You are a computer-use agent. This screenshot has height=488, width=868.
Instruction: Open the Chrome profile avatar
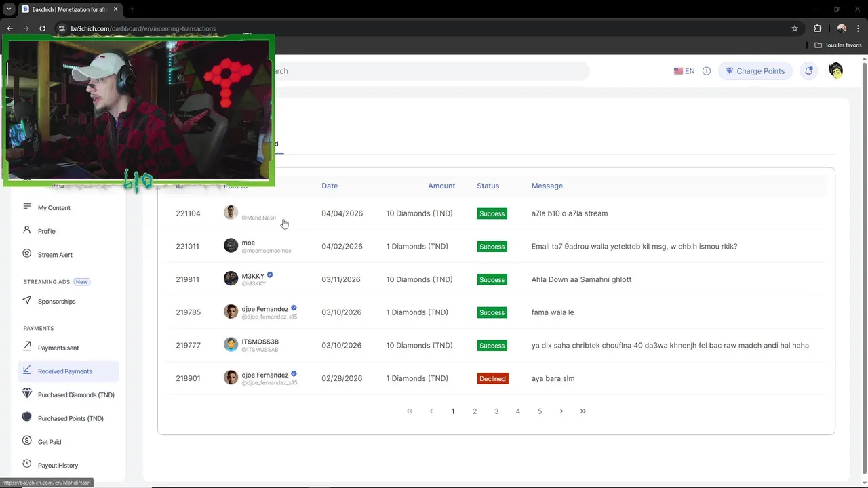(842, 28)
